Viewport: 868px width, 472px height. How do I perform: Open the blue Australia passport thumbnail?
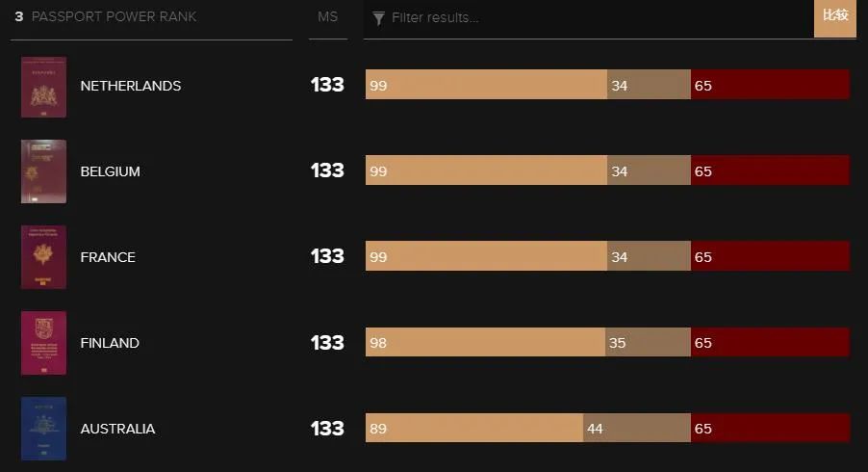[43, 429]
